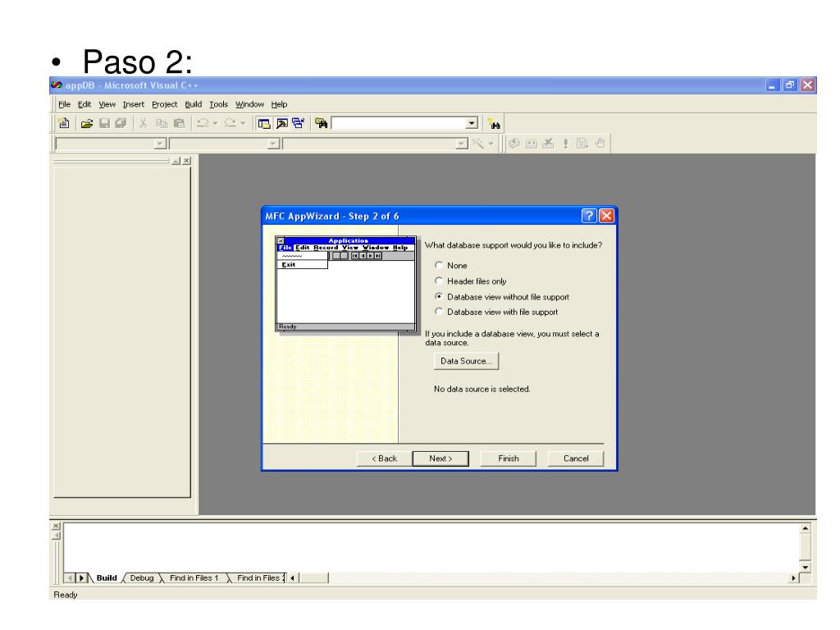Screen dimensions: 840x630
Task: Click the question mark help icon in AppWizard
Action: pyautogui.click(x=589, y=216)
